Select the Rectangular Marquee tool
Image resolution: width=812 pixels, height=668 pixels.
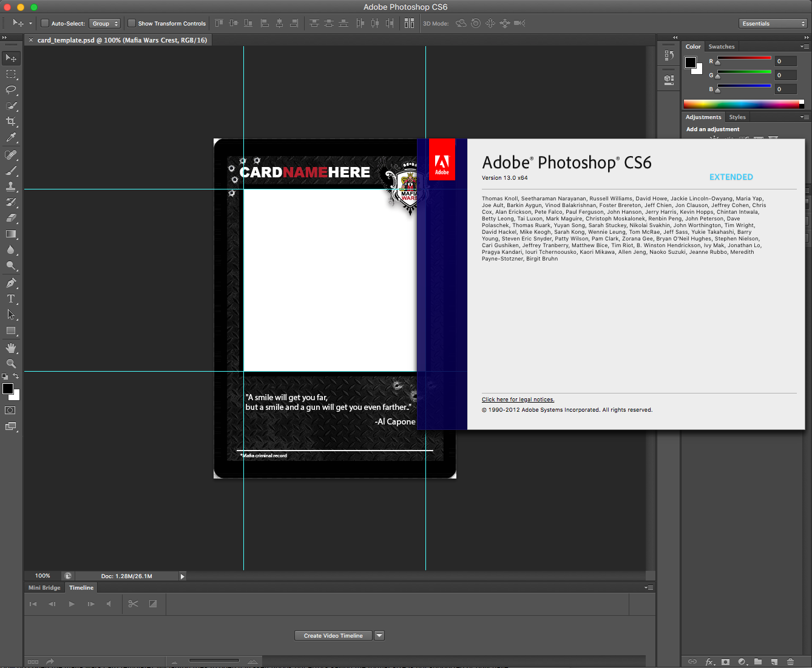(11, 73)
